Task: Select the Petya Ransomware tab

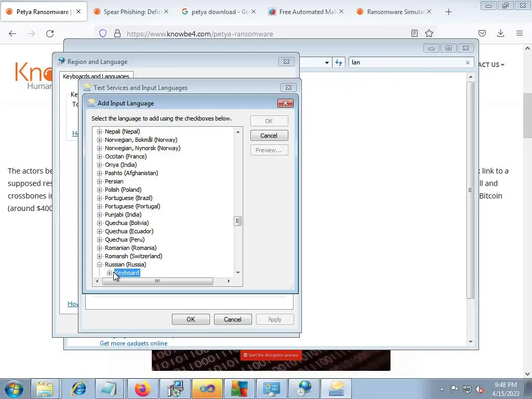Action: click(x=43, y=11)
